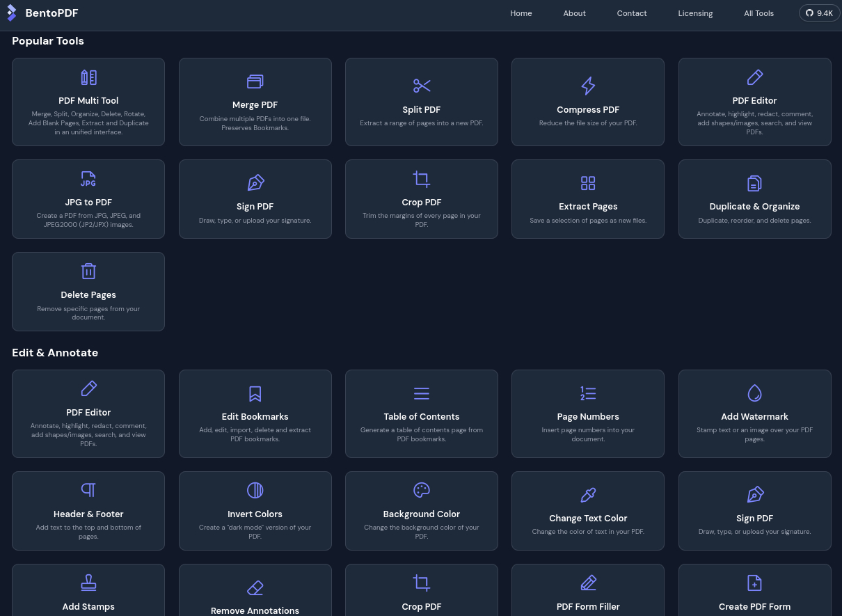Click the Split PDF scissors icon
842x616 pixels.
pyautogui.click(x=422, y=86)
